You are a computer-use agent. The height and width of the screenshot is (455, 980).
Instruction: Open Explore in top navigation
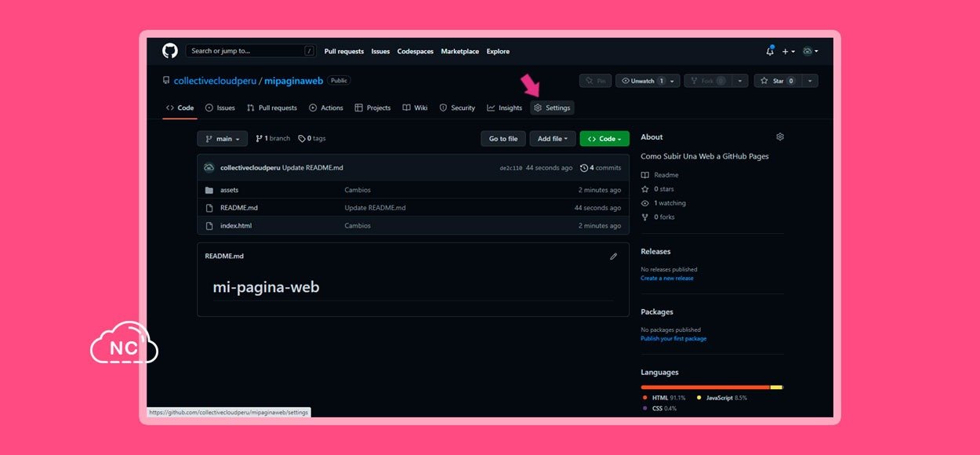click(498, 51)
